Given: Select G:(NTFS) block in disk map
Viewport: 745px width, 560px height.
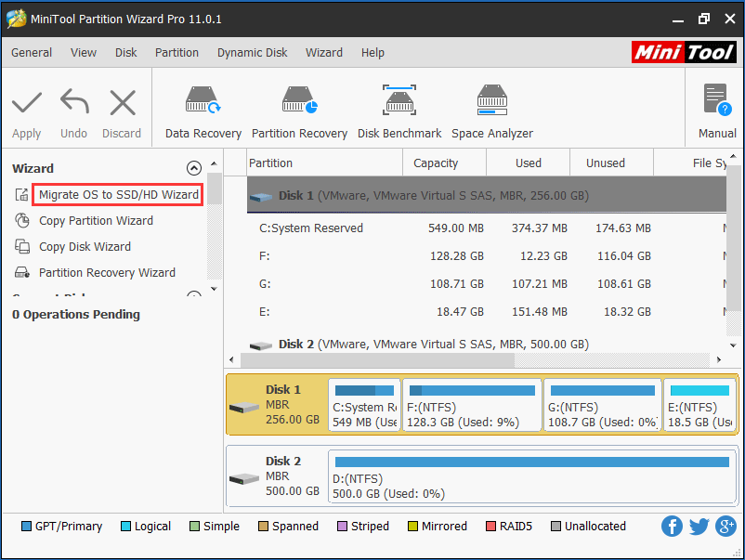Looking at the screenshot, I should [603, 405].
